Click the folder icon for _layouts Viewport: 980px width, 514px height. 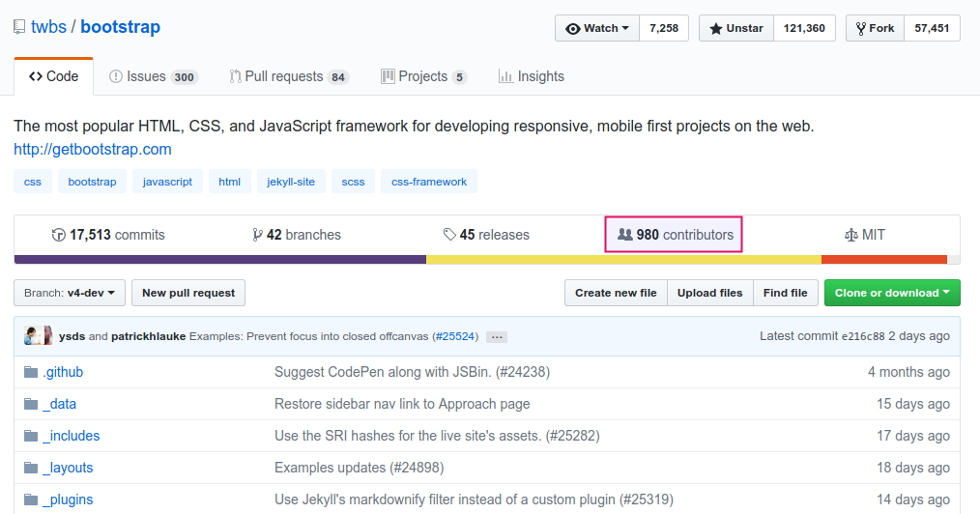[x=31, y=468]
